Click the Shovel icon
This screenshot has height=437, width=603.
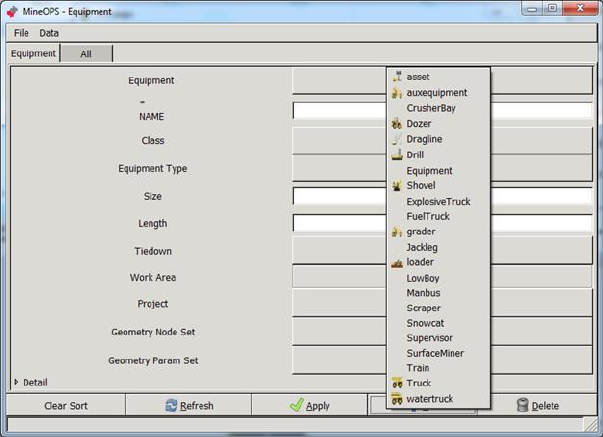pos(397,185)
